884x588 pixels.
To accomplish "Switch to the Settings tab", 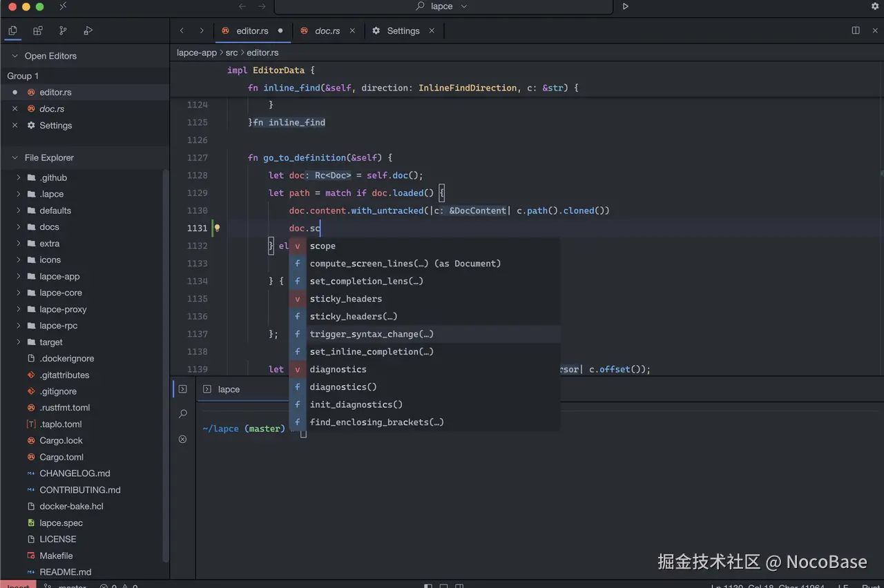I will (x=403, y=31).
